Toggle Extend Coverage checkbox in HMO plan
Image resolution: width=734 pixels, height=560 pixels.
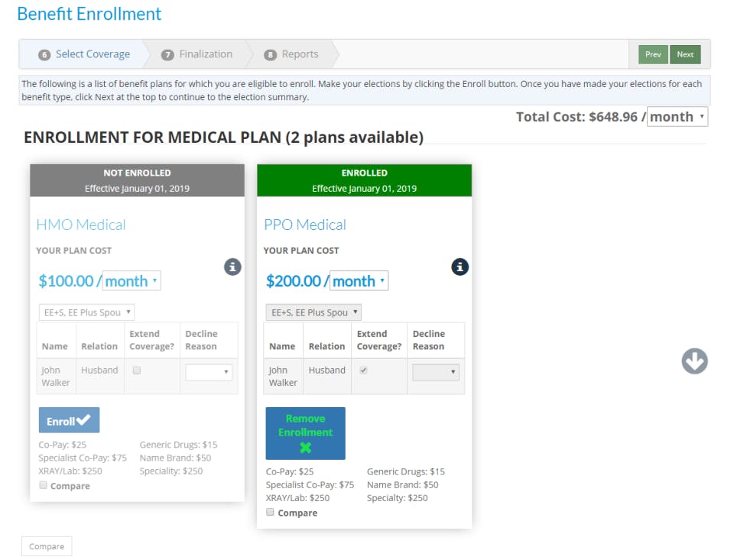(137, 371)
